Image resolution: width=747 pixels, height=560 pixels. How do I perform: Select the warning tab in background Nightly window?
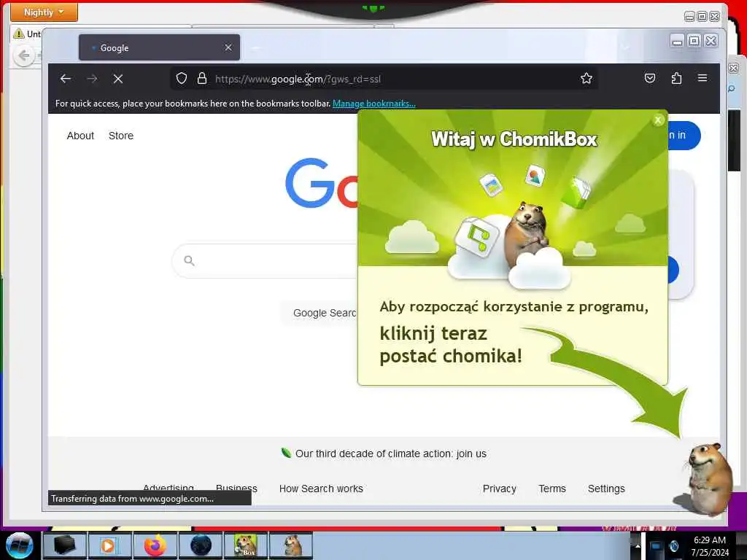[27, 34]
